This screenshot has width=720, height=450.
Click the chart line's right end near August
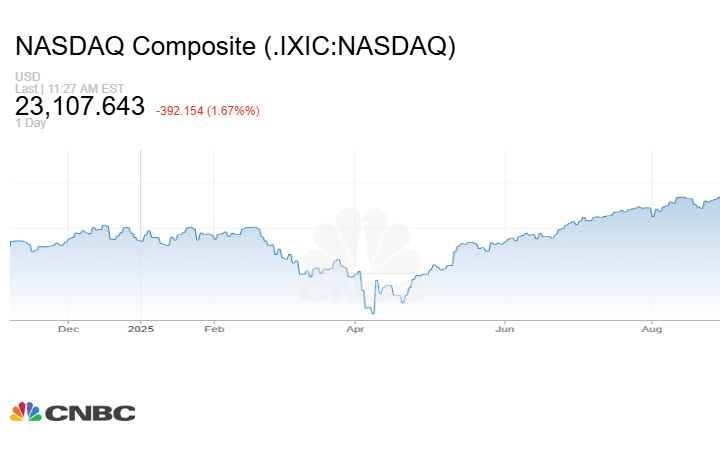click(717, 198)
